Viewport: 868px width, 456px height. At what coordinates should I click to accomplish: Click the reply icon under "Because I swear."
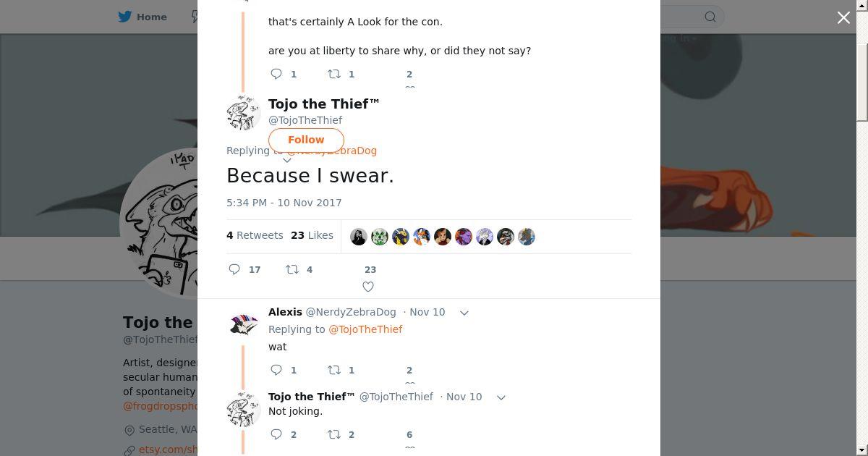(x=234, y=269)
